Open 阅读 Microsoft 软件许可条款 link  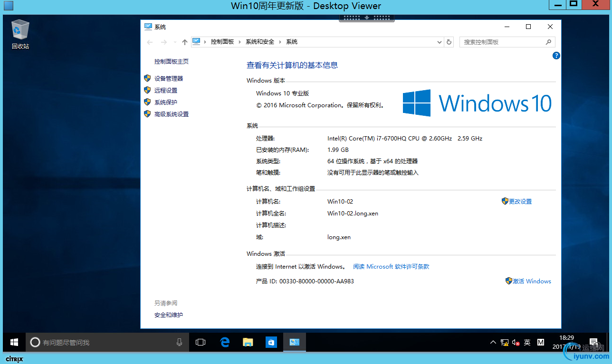391,267
